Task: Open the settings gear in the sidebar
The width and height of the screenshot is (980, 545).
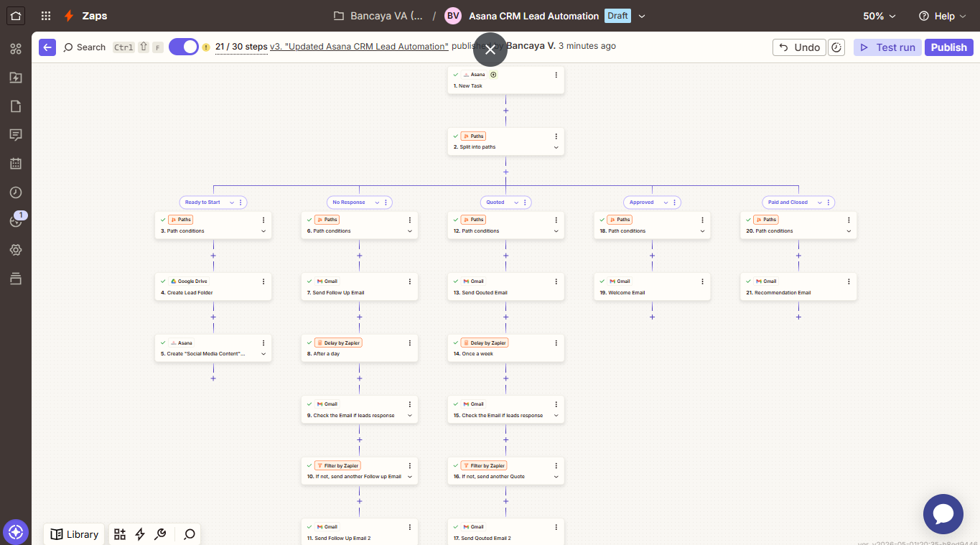Action: [x=16, y=250]
